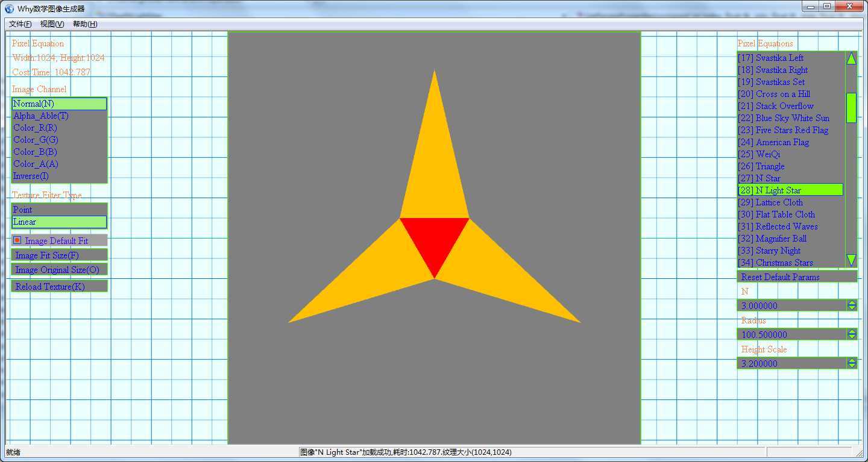Select [28] N Light Star equation

click(790, 190)
